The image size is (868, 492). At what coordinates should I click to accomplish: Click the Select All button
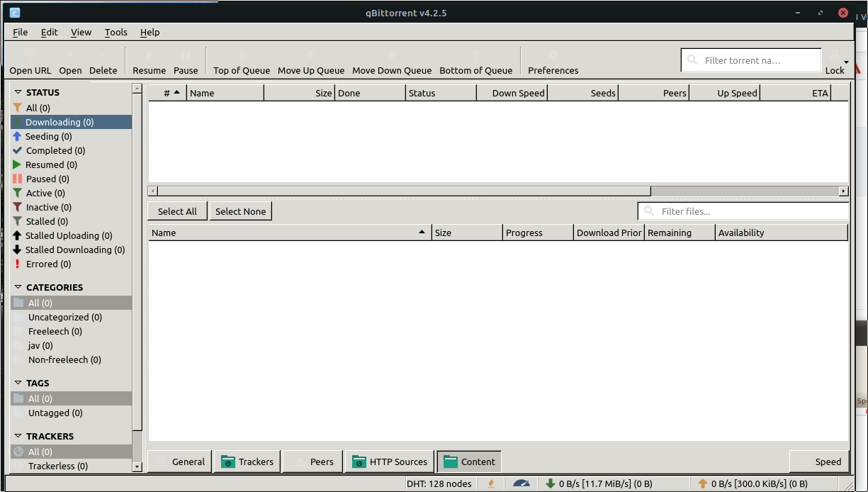[177, 211]
